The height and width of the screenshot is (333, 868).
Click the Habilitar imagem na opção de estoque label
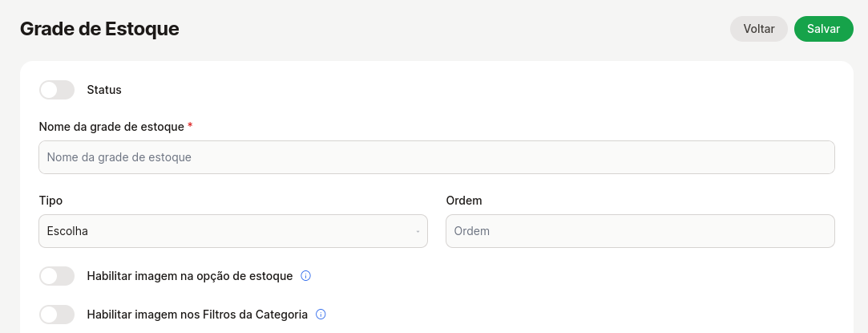click(x=190, y=276)
